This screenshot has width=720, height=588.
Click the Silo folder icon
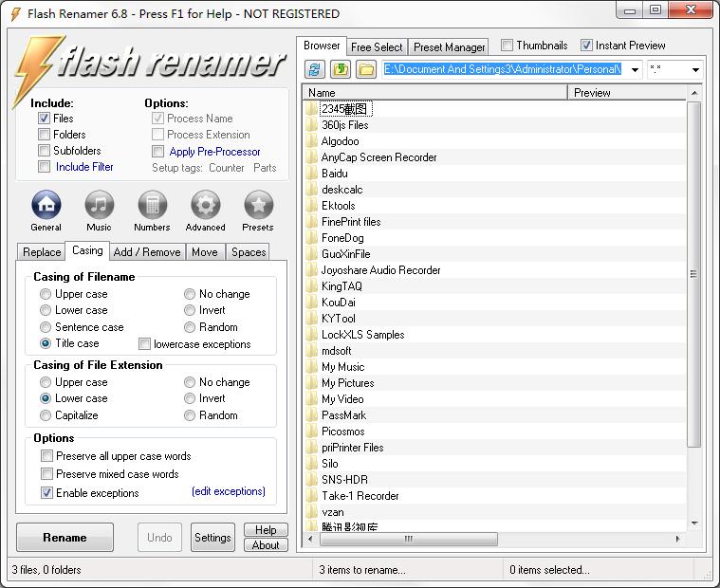(312, 464)
